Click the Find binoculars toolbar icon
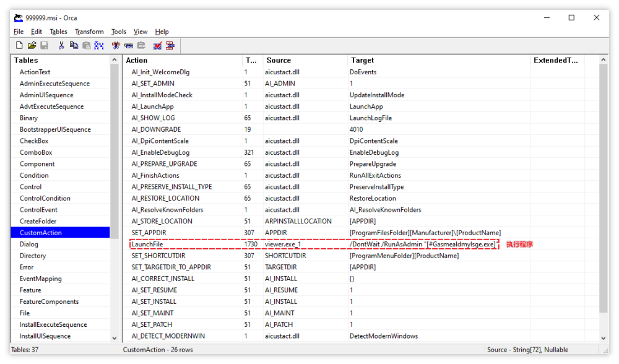Viewport: 619px width, 364px height. [x=99, y=46]
